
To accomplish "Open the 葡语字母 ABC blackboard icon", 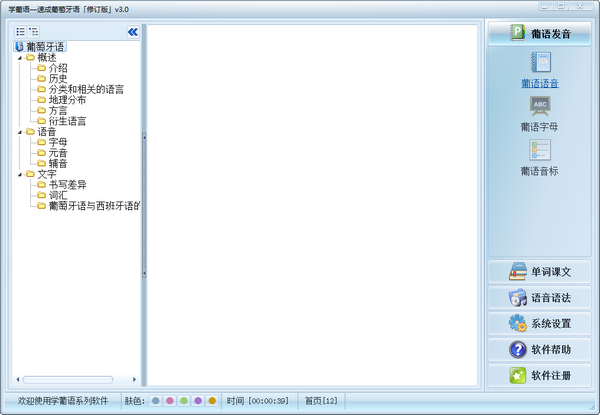I will point(540,105).
